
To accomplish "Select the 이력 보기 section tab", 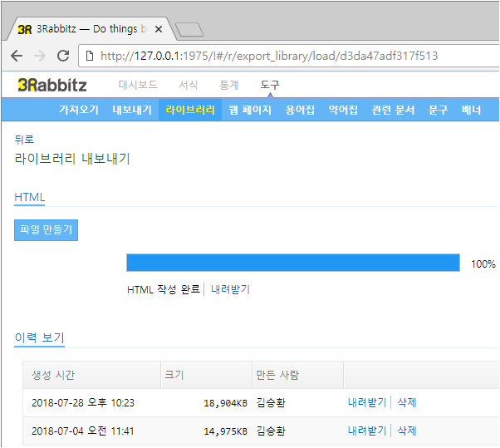I will click(40, 337).
